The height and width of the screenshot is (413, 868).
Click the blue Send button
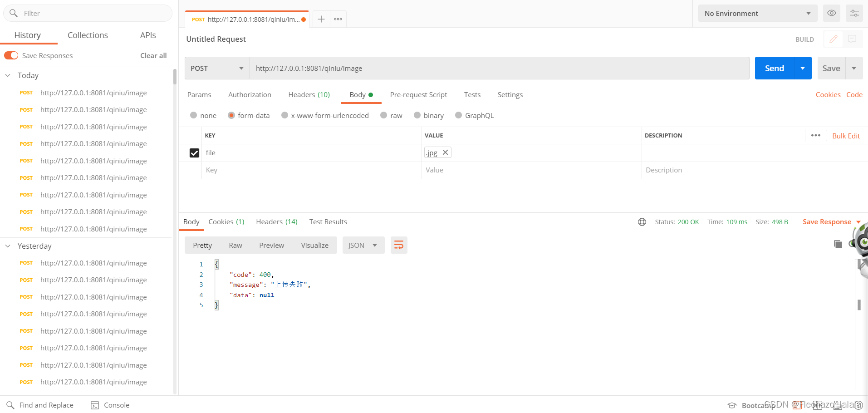(775, 68)
